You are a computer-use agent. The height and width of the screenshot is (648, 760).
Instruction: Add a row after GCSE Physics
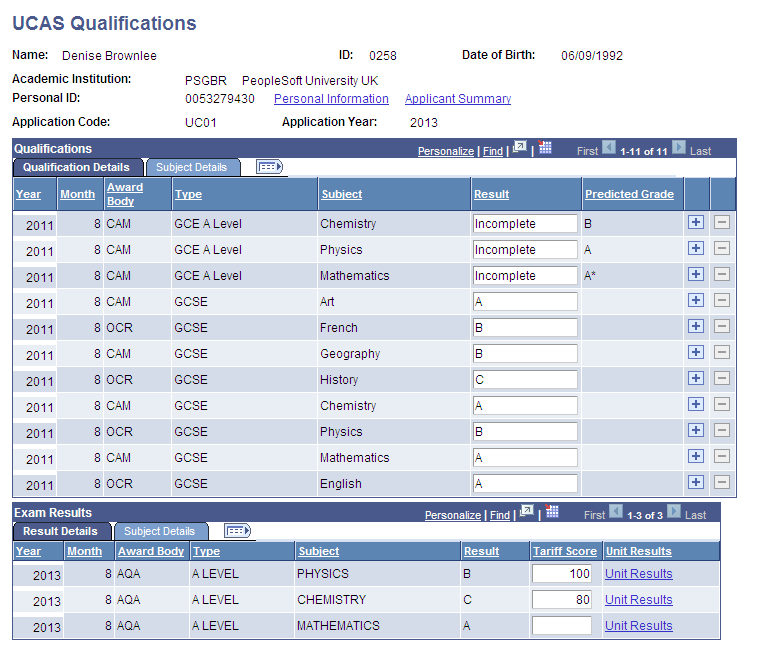tap(696, 430)
